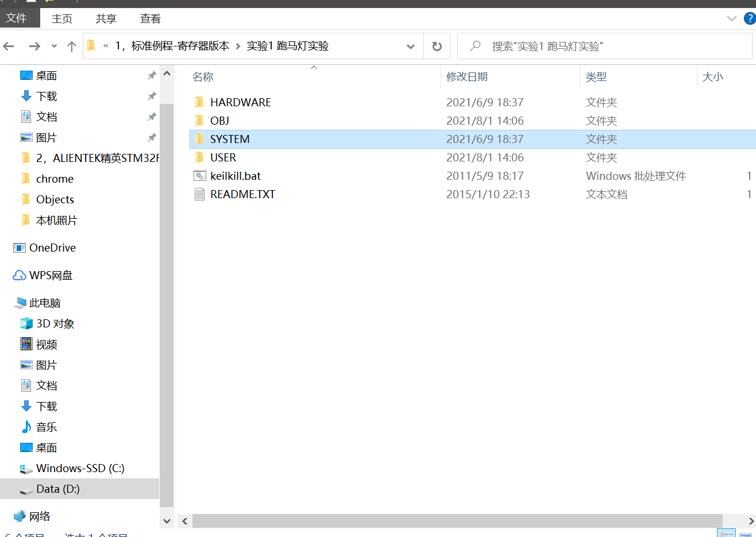Open the 文件 ribbon tab
The width and height of the screenshot is (756, 537).
pos(20,18)
